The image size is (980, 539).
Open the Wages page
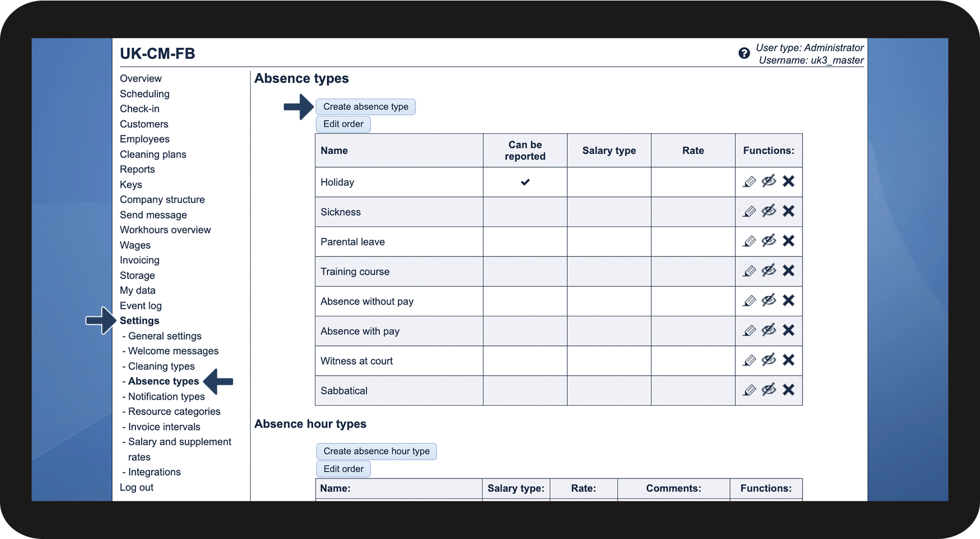[x=135, y=245]
